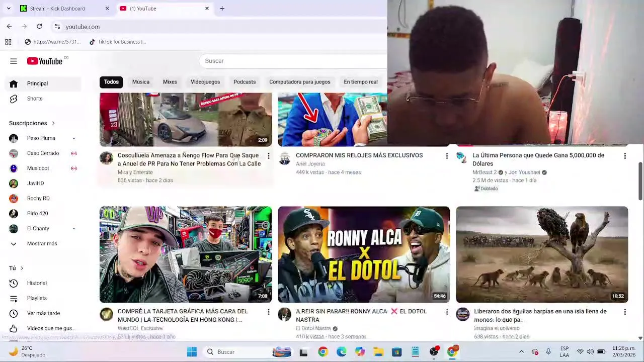Expand Suscripciones section chevron
Screen dimensions: 644x362
coord(53,123)
